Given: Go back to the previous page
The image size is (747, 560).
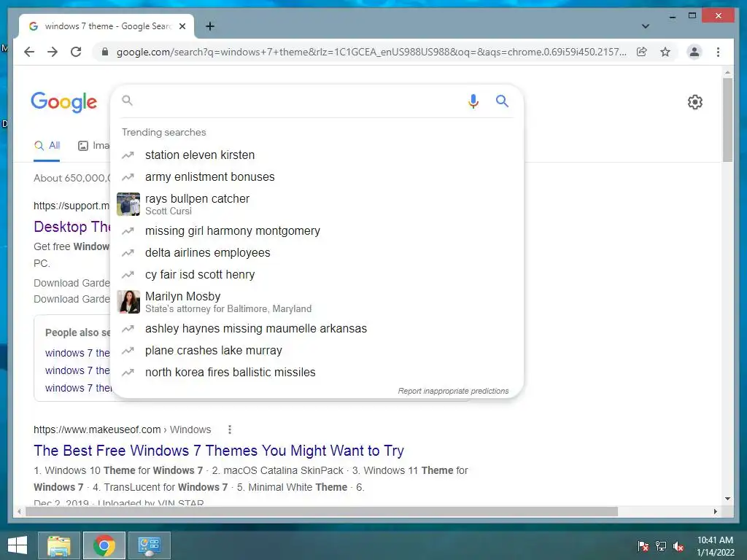Looking at the screenshot, I should point(29,52).
